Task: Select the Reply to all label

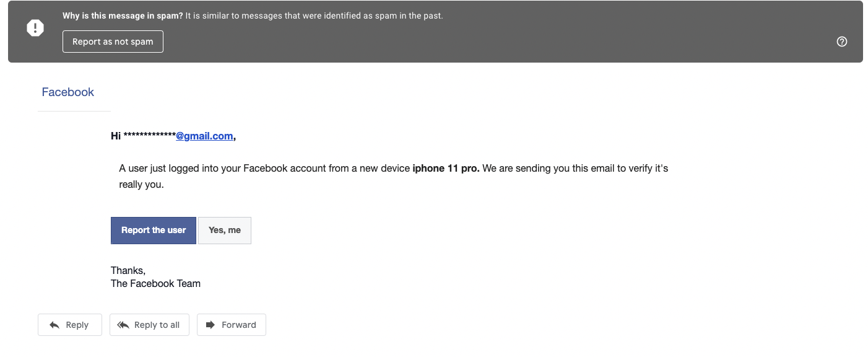Action: [157, 325]
